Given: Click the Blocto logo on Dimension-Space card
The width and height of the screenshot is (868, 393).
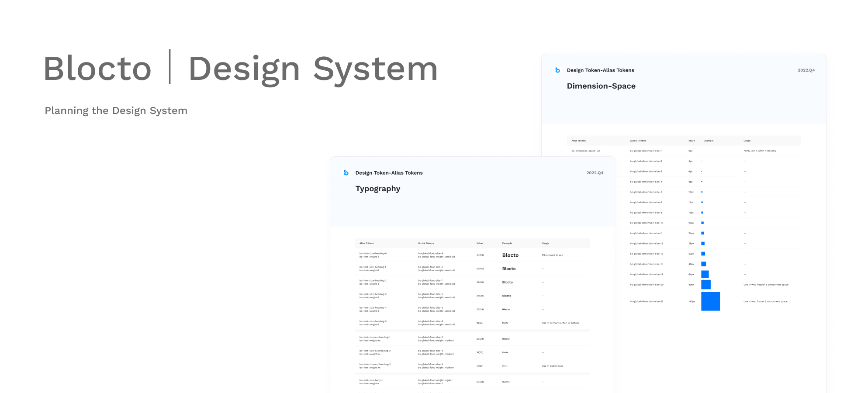Looking at the screenshot, I should (557, 70).
